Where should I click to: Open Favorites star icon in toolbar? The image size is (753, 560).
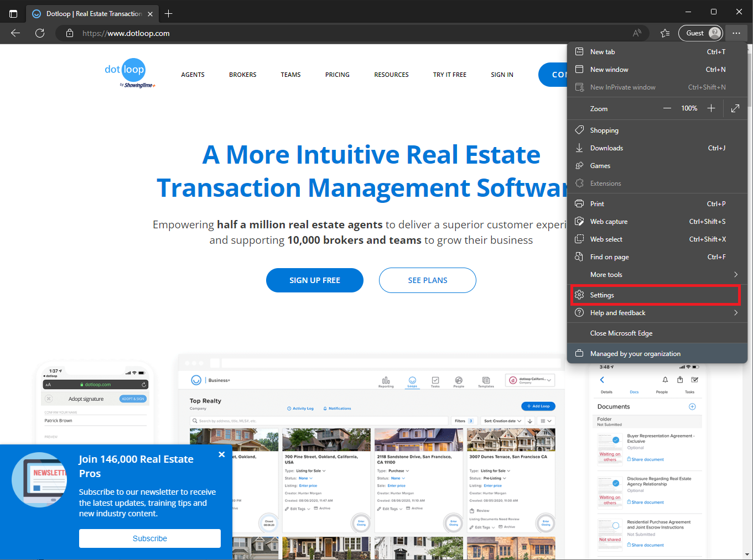(665, 33)
